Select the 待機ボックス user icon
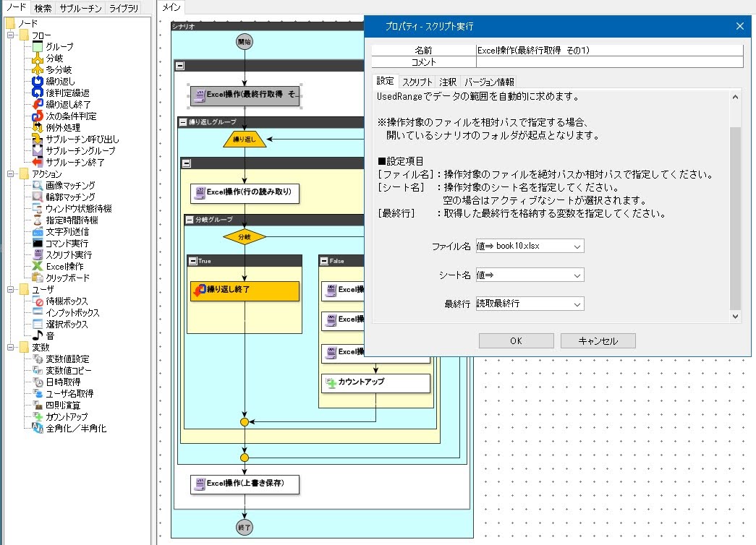Screen dimensions: 756x545 (38, 301)
